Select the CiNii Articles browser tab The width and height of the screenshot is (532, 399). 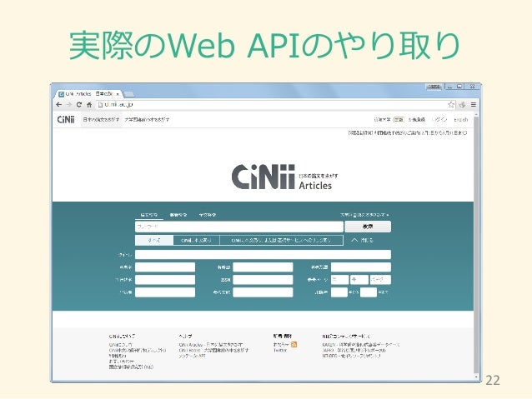88,94
